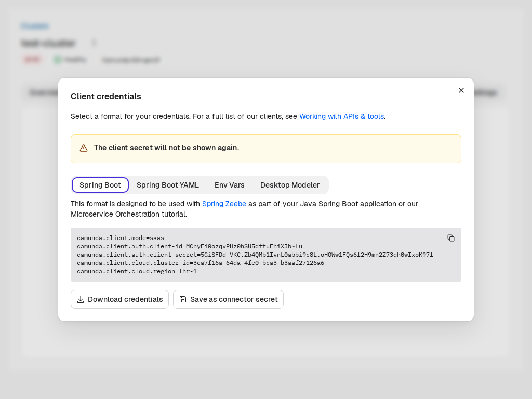Screen dimensions: 532x399
Task: Click the 'client secret will not be shown again' warning text
Action: (167, 148)
